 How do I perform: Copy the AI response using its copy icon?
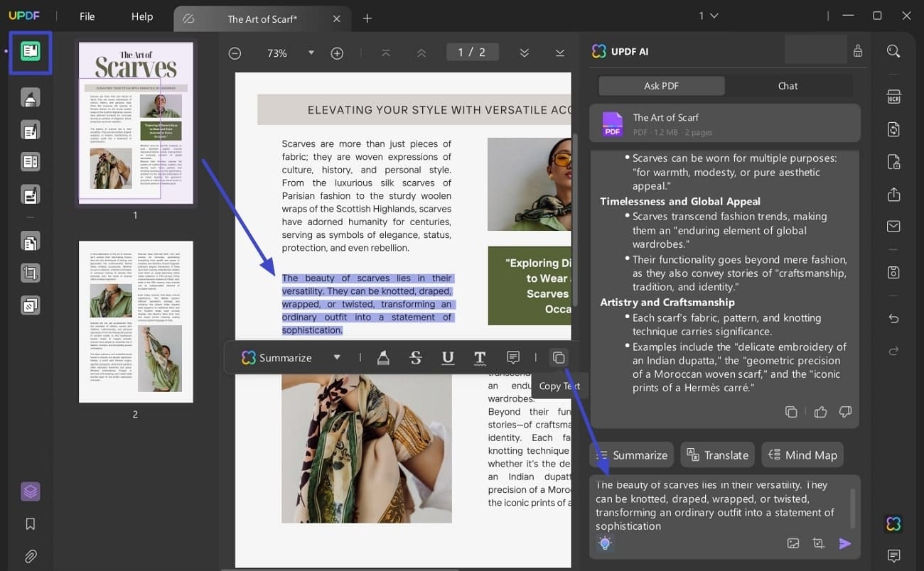pyautogui.click(x=791, y=411)
